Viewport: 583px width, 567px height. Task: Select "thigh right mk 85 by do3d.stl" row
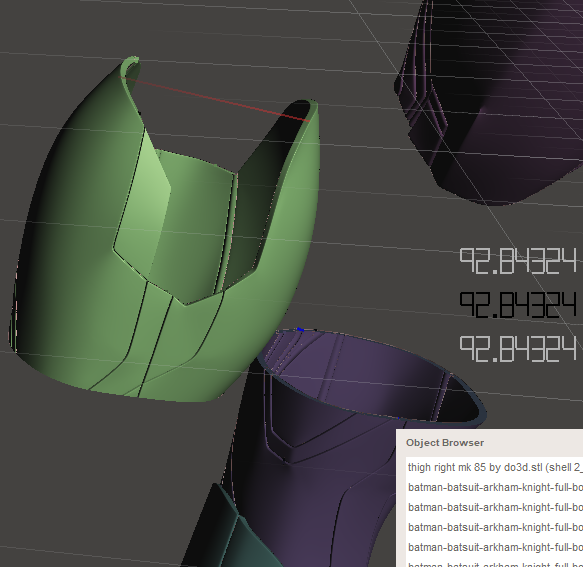tap(495, 467)
